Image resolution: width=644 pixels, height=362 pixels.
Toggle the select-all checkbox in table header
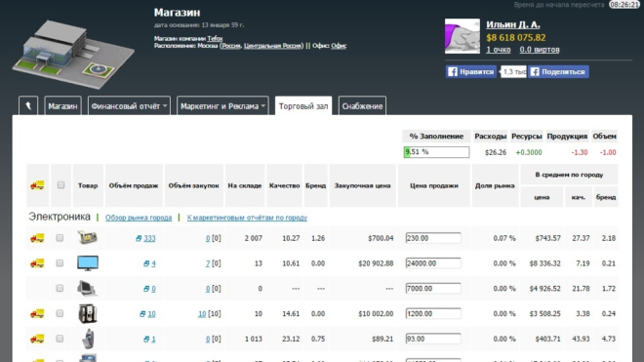click(60, 185)
